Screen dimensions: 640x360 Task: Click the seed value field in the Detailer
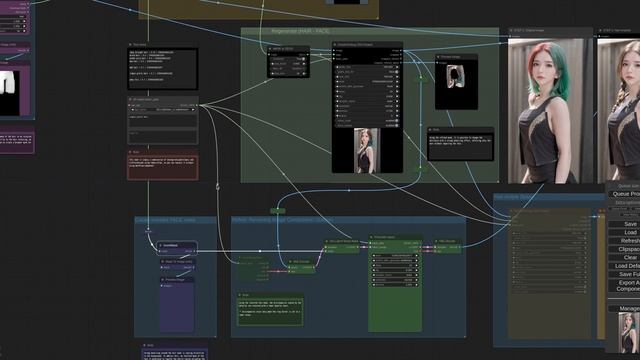[x=367, y=82]
